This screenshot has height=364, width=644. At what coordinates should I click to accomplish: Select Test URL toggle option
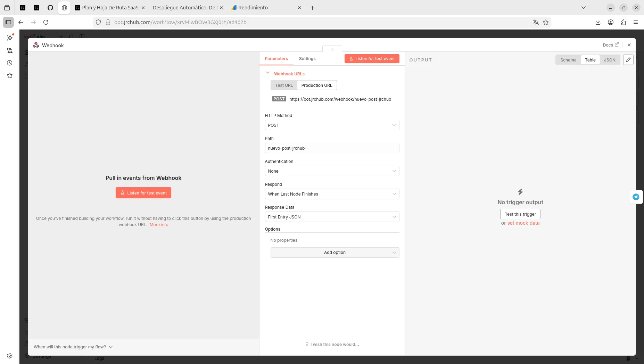coord(284,85)
